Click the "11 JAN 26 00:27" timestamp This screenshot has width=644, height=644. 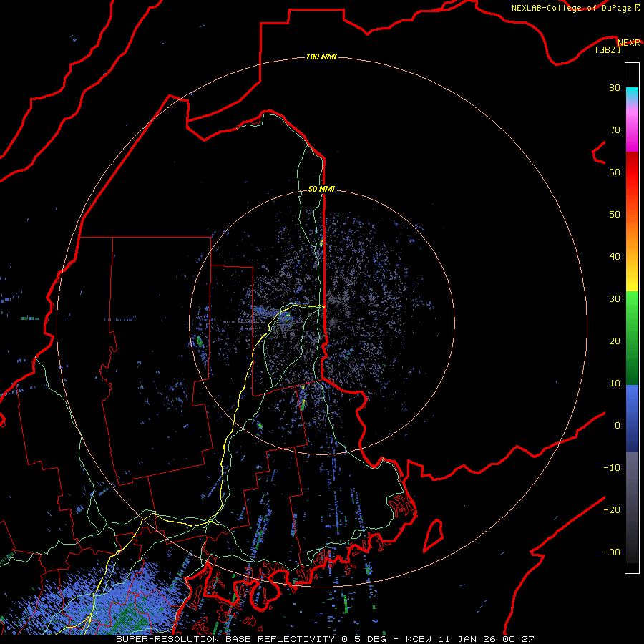[487, 639]
